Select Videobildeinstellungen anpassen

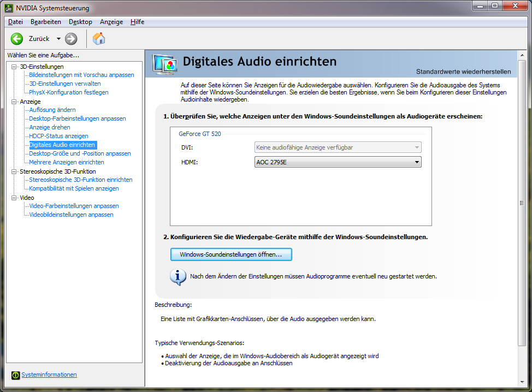tap(71, 215)
